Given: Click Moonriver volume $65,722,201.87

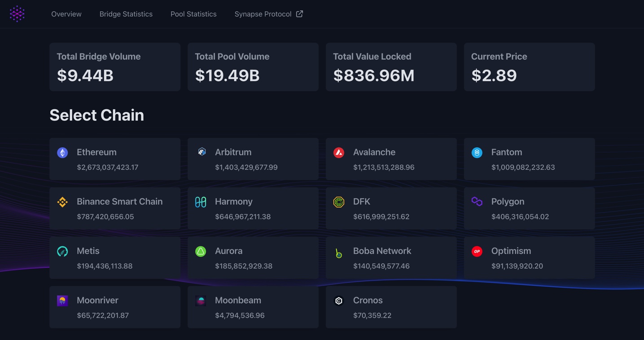Looking at the screenshot, I should (103, 316).
